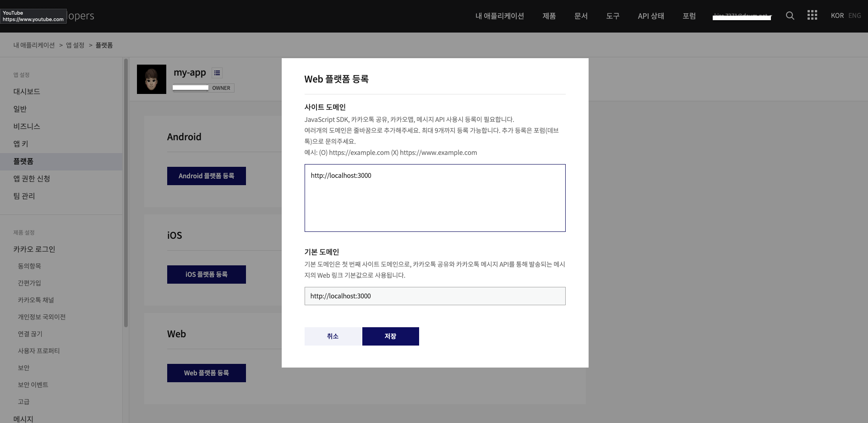
Task: Open 카카오톡 채널 sidebar subitem
Action: 36,300
